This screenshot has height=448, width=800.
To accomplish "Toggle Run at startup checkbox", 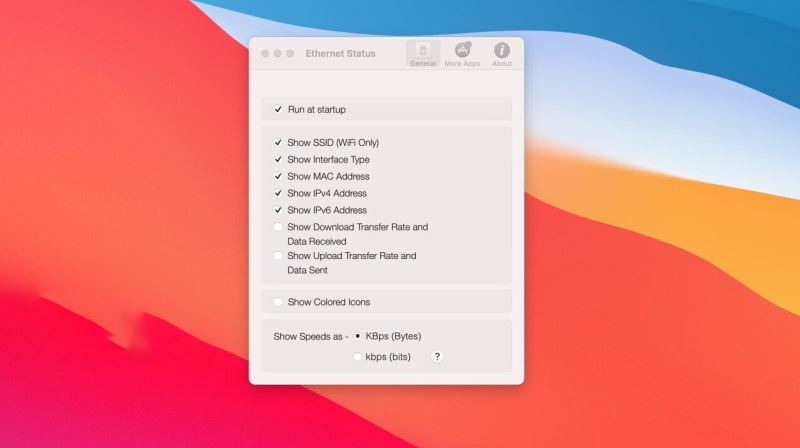I will click(x=278, y=109).
